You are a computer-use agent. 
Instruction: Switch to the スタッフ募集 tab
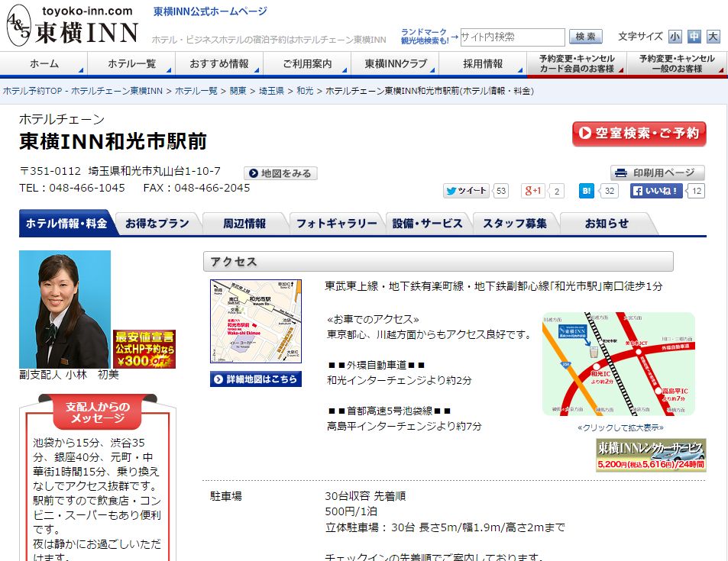click(515, 224)
